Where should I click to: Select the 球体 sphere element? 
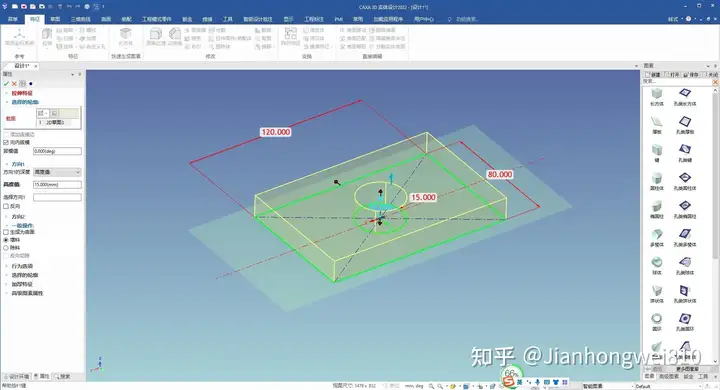point(657,266)
